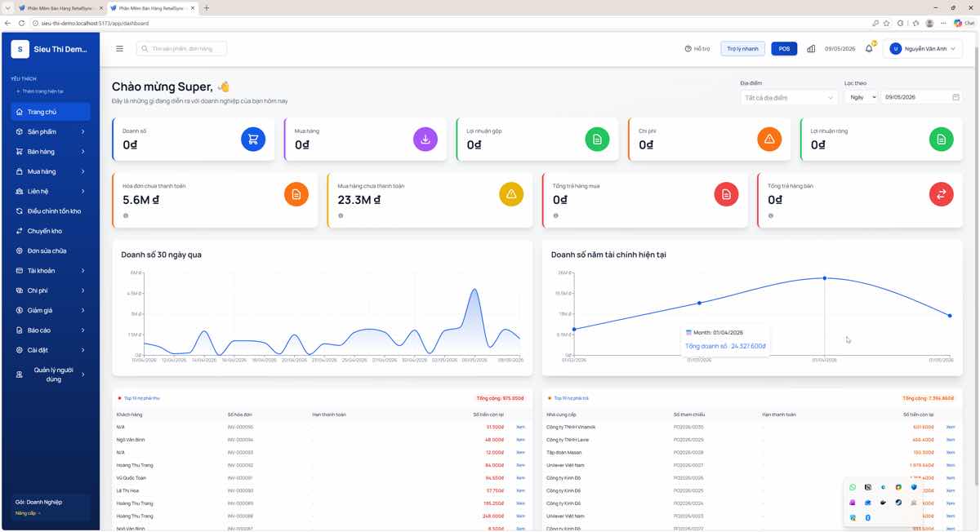The image size is (980, 532).
Task: Open the Ngày filter dropdown
Action: pos(861,97)
